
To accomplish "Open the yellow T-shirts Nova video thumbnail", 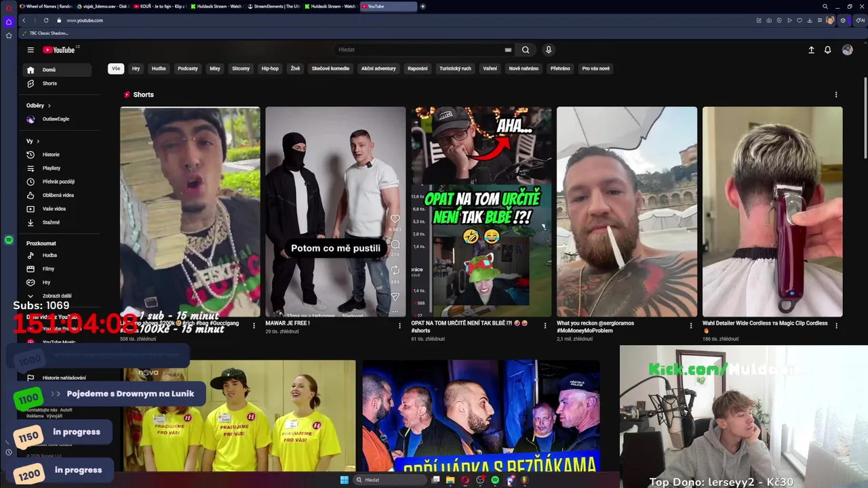I will 239,415.
